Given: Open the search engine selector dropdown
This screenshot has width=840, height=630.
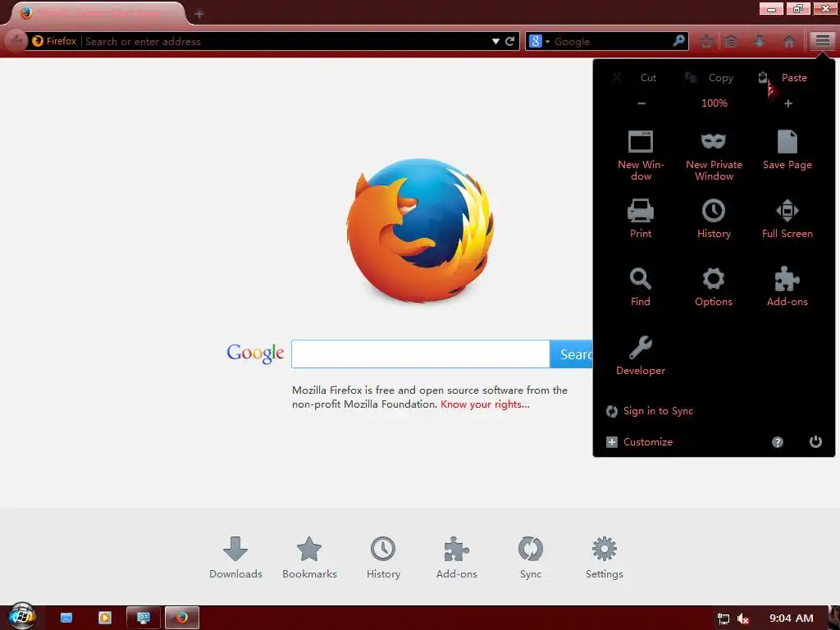Looking at the screenshot, I should [538, 41].
